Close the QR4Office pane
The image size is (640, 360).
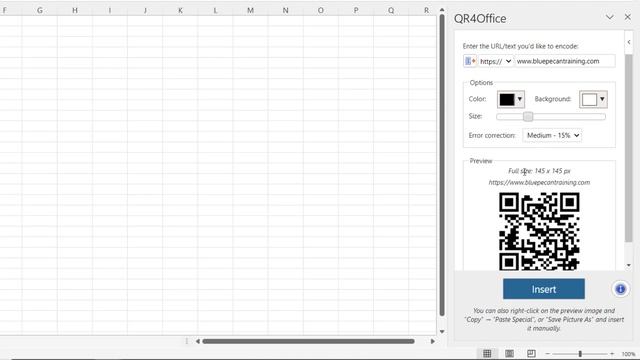tap(628, 17)
